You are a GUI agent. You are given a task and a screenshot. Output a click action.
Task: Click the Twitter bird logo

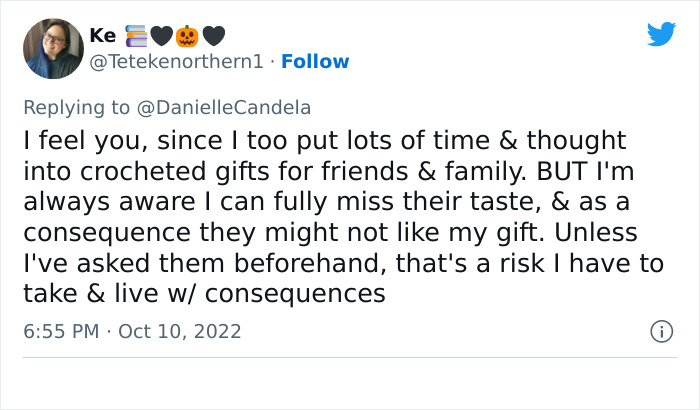tap(661, 35)
